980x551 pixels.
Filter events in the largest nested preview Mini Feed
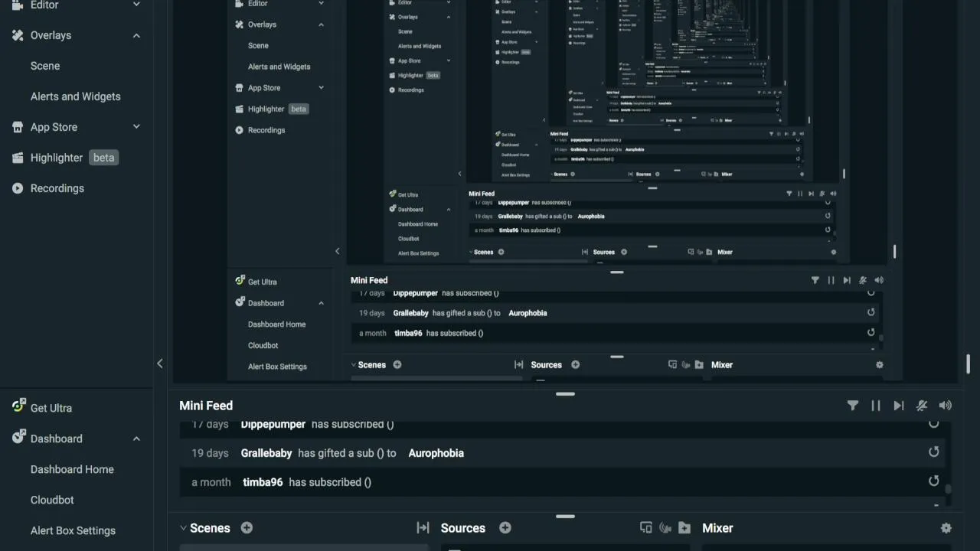coord(815,280)
